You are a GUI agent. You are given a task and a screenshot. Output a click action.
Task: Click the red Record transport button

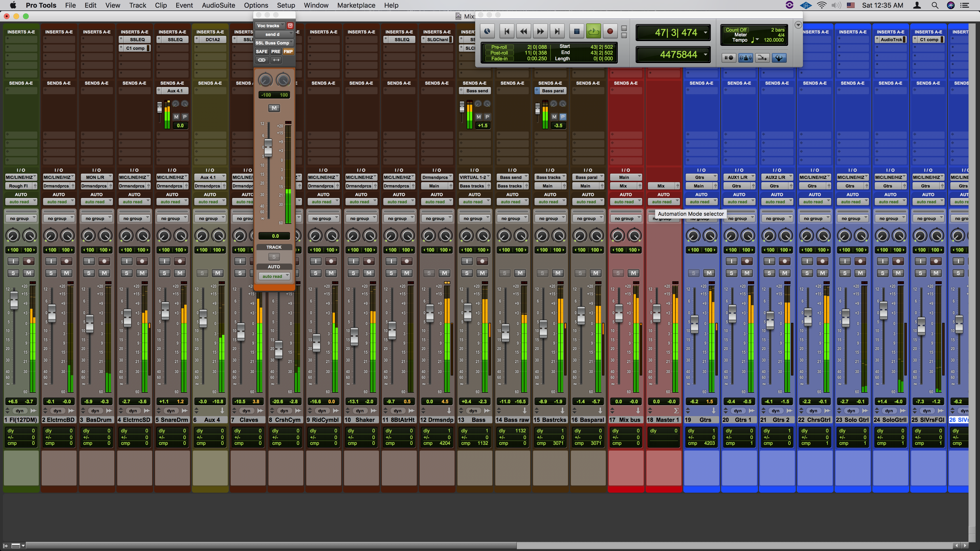click(x=610, y=32)
